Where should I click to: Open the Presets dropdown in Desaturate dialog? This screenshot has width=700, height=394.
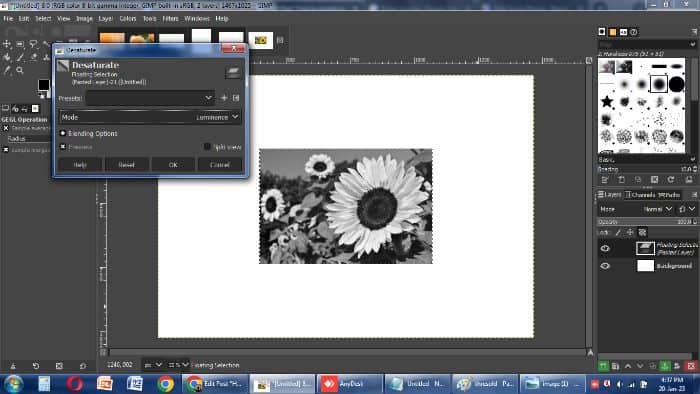pos(150,98)
